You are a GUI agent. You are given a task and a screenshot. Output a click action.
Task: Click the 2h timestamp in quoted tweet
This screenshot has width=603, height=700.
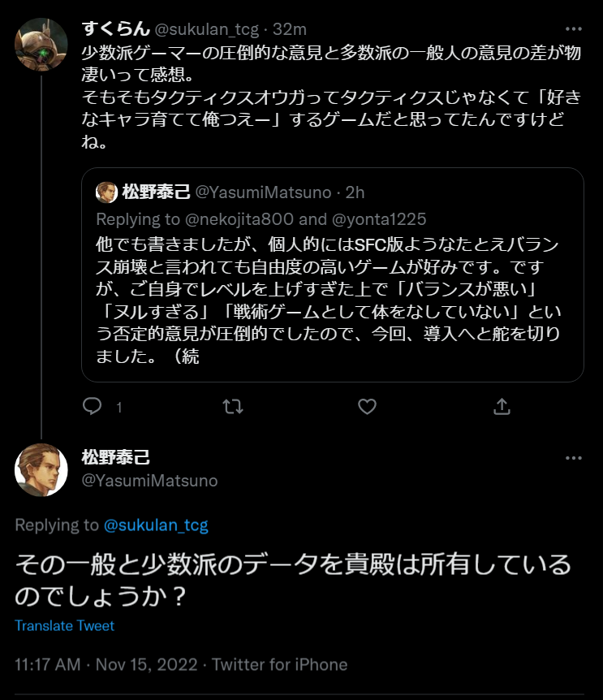355,192
